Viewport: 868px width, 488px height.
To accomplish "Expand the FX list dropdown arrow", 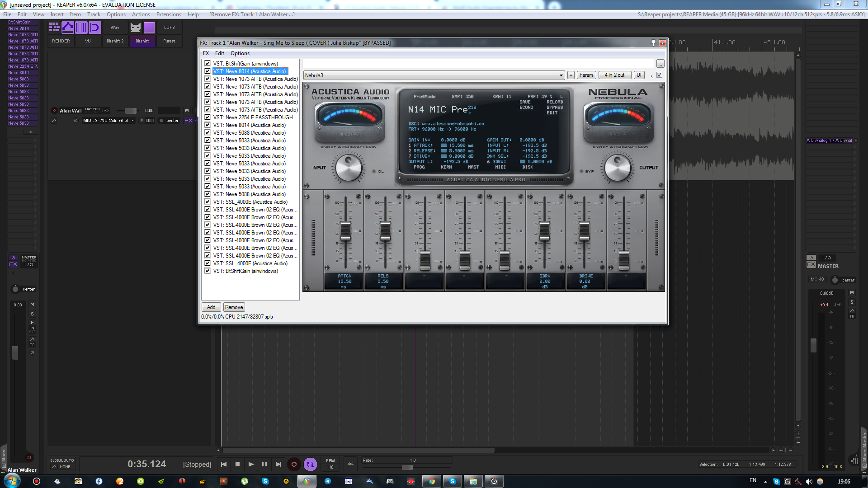I will [31, 132].
